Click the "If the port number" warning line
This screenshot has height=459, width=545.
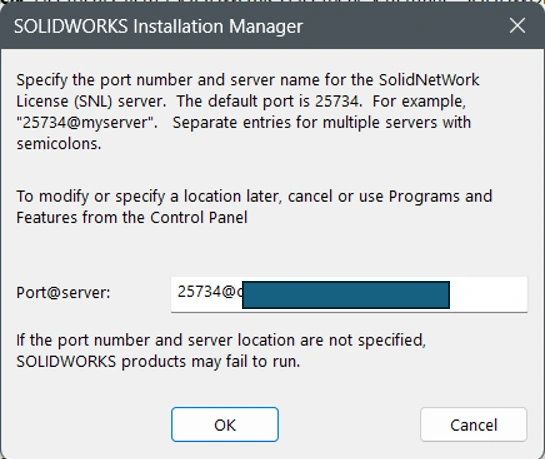pyautogui.click(x=221, y=340)
